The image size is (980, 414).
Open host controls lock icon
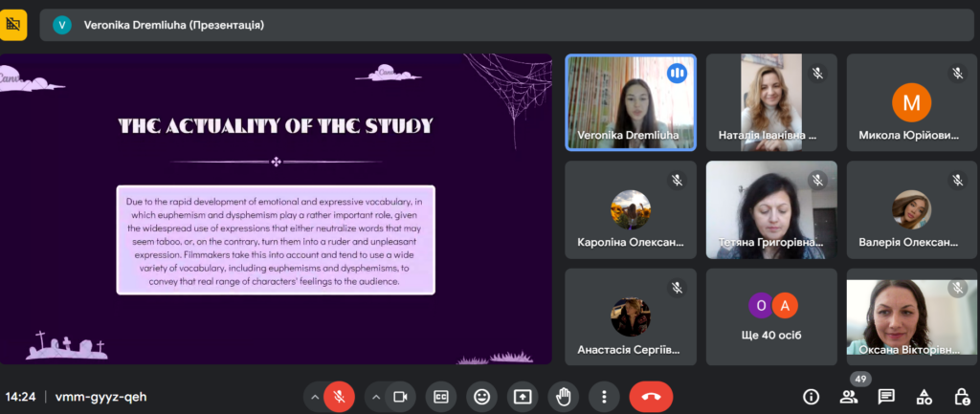tap(961, 396)
